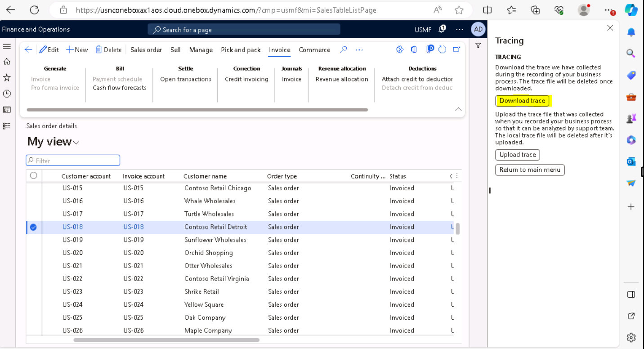This screenshot has height=349, width=644.
Task: Click the action pane horizontal scrollbar
Action: click(197, 109)
